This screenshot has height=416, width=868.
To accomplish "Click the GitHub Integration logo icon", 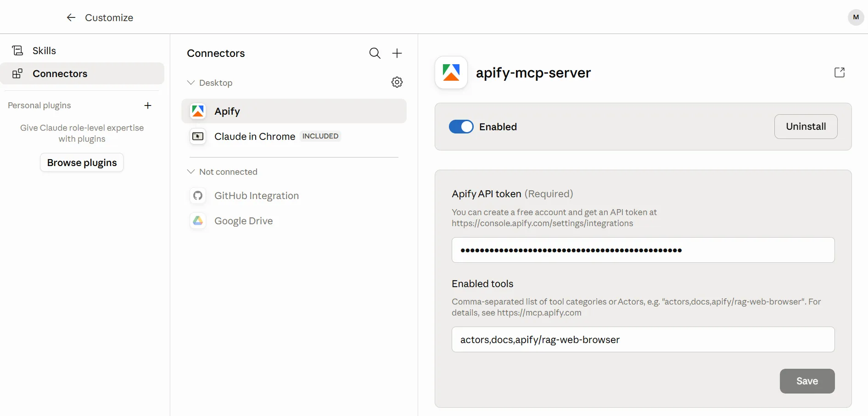I will coord(198,196).
